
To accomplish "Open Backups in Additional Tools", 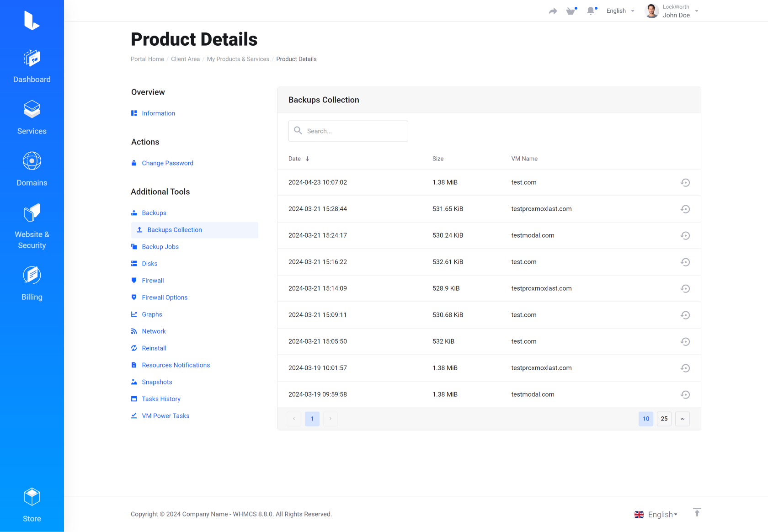I will pyautogui.click(x=154, y=213).
